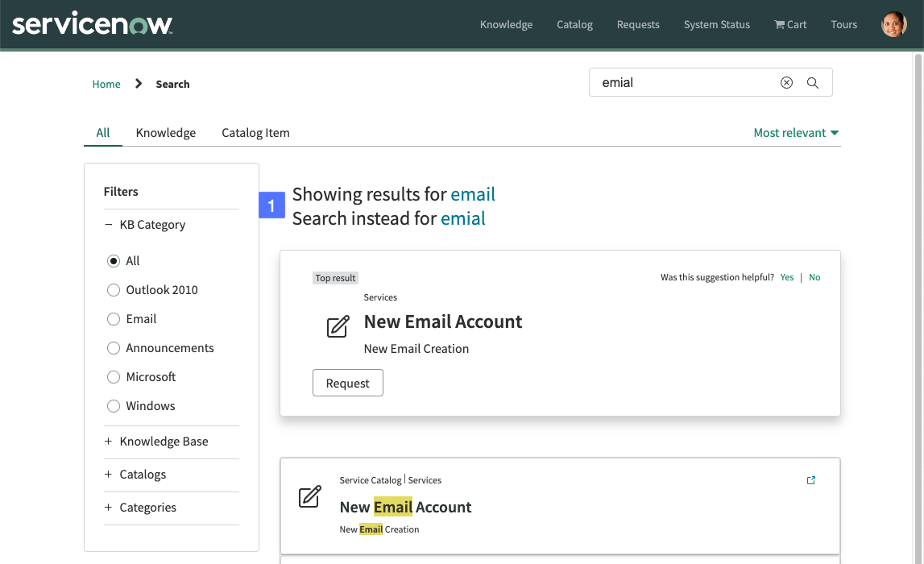Open the highlighted New Email Account result title

pos(405,508)
